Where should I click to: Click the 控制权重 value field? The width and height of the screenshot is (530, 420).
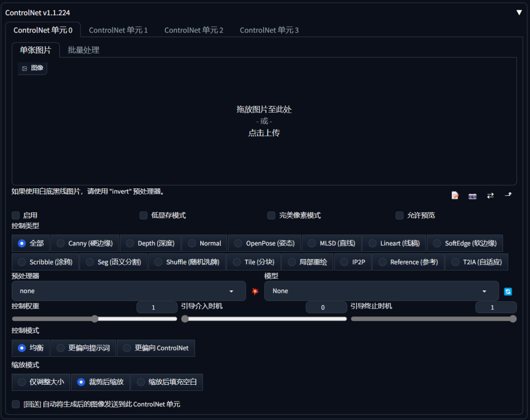[157, 307]
